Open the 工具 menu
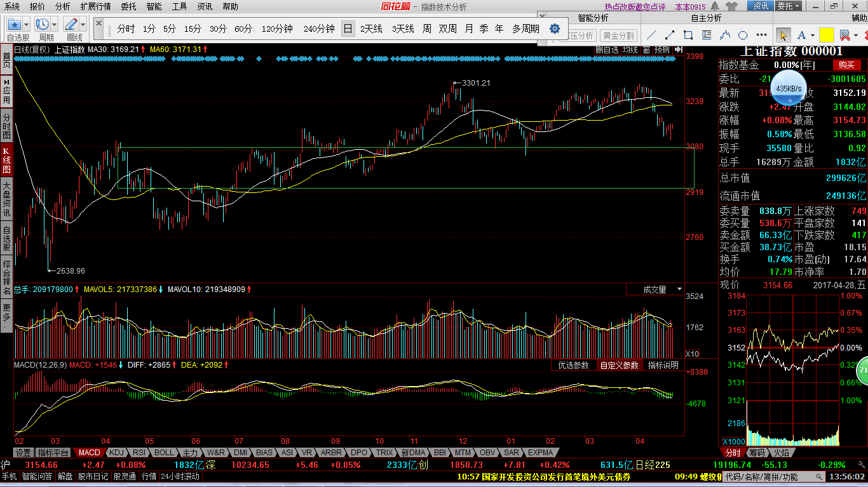This screenshot has height=487, width=868. 179,6
